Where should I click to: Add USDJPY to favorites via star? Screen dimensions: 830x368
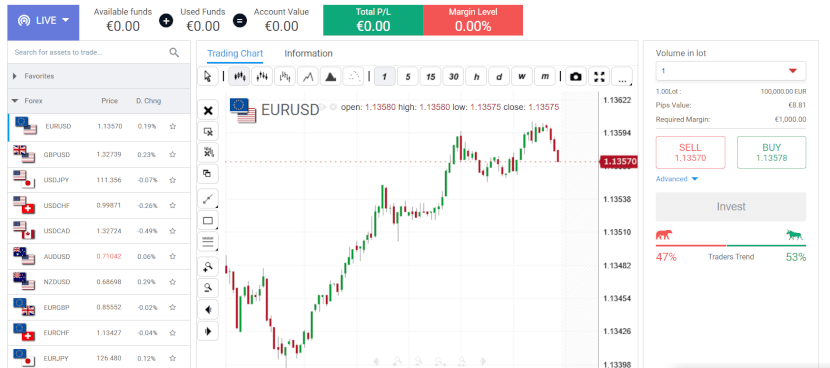(173, 180)
